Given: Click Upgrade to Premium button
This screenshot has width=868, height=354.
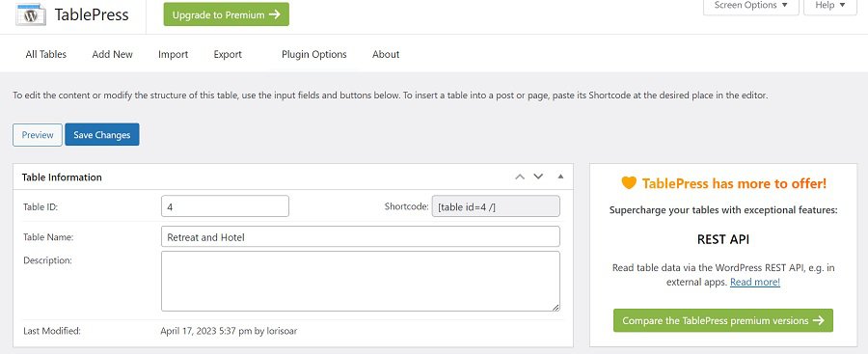Looking at the screenshot, I should 226,14.
